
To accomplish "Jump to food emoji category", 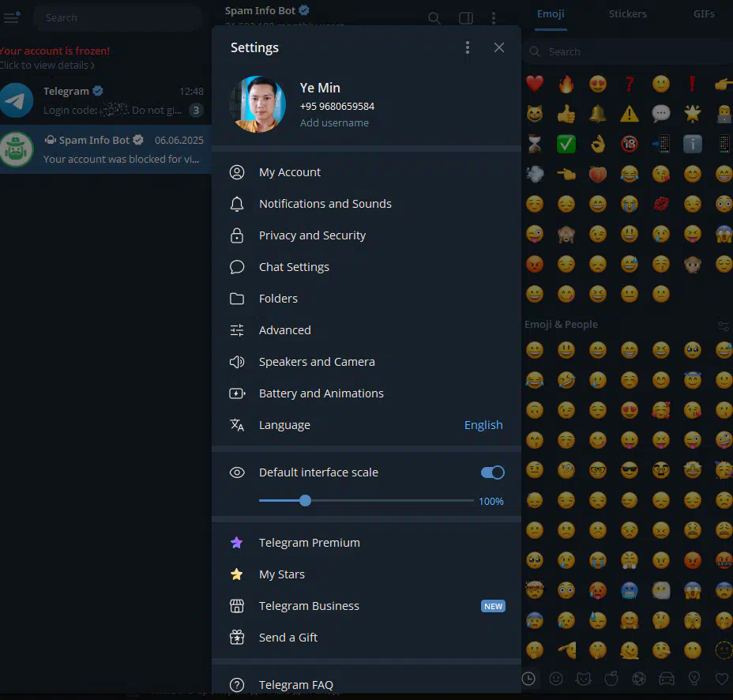I will [611, 679].
